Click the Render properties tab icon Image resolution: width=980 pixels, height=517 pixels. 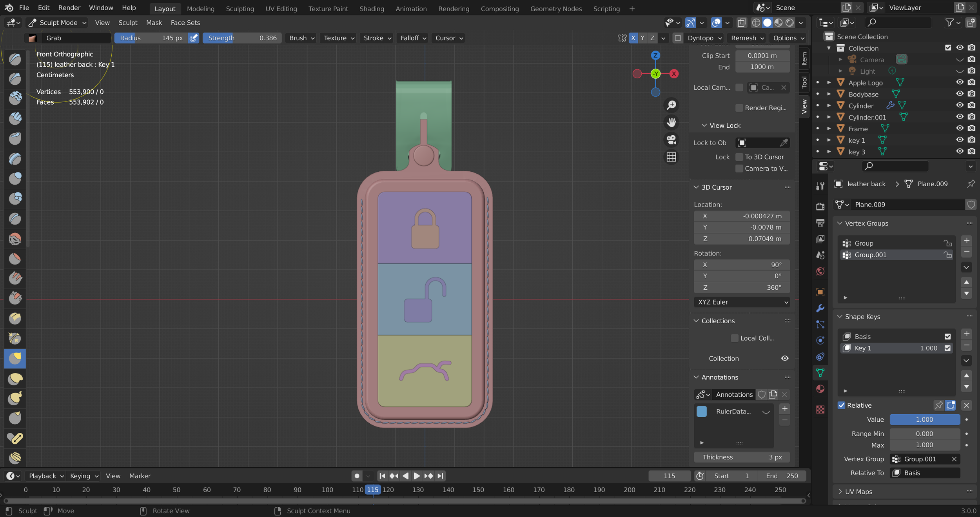pos(820,207)
